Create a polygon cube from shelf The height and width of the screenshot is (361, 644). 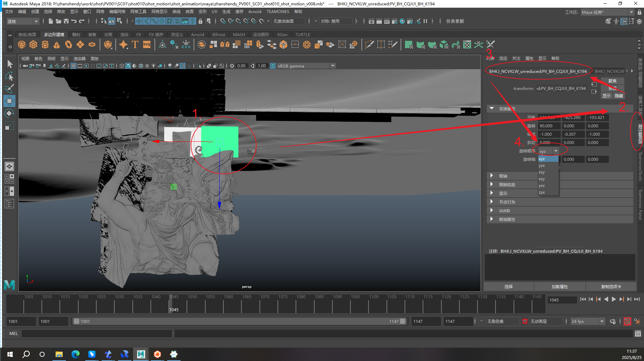[33, 44]
